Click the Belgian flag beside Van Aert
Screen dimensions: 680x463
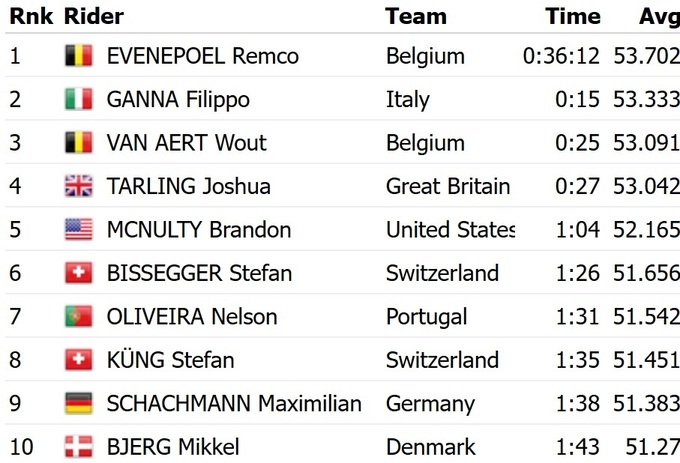coord(78,143)
